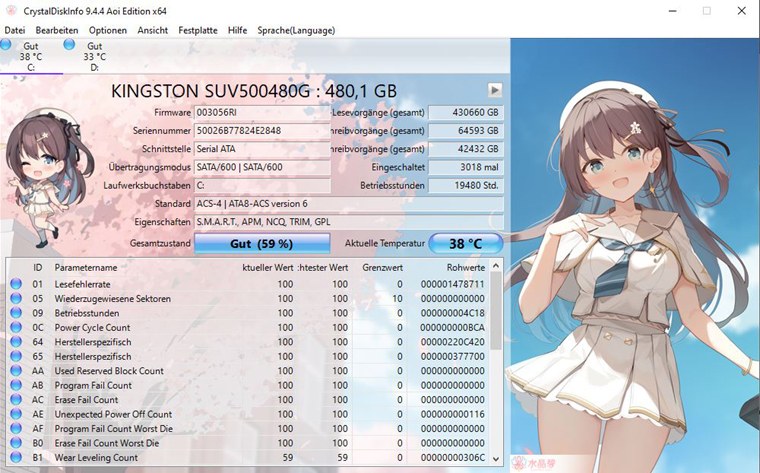
Task: Select drive C: tab showing 38 °C
Action: click(x=31, y=56)
